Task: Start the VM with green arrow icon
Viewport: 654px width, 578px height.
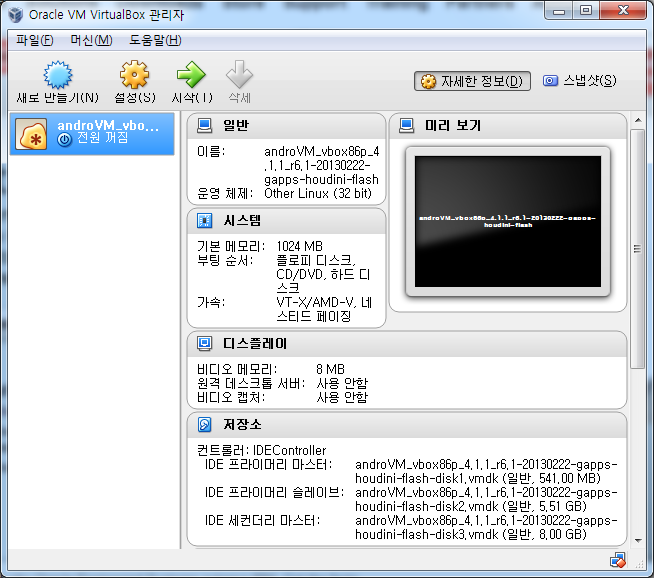Action: pyautogui.click(x=191, y=75)
